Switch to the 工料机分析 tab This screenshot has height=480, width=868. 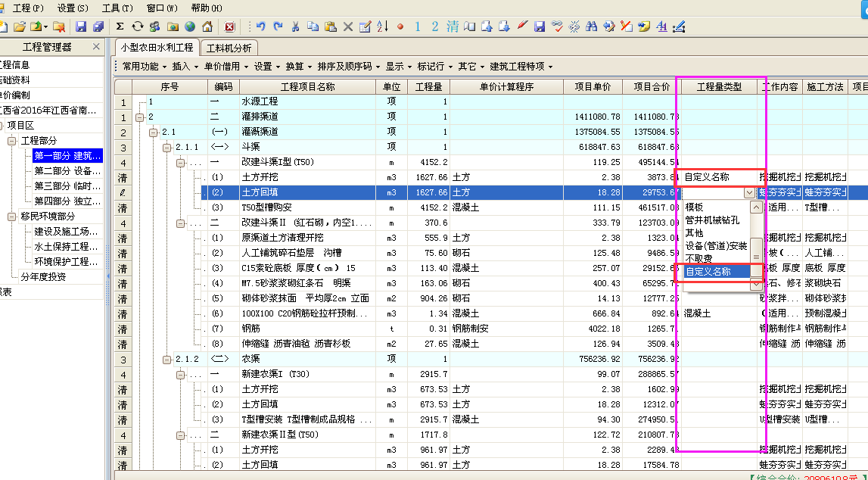pos(229,48)
